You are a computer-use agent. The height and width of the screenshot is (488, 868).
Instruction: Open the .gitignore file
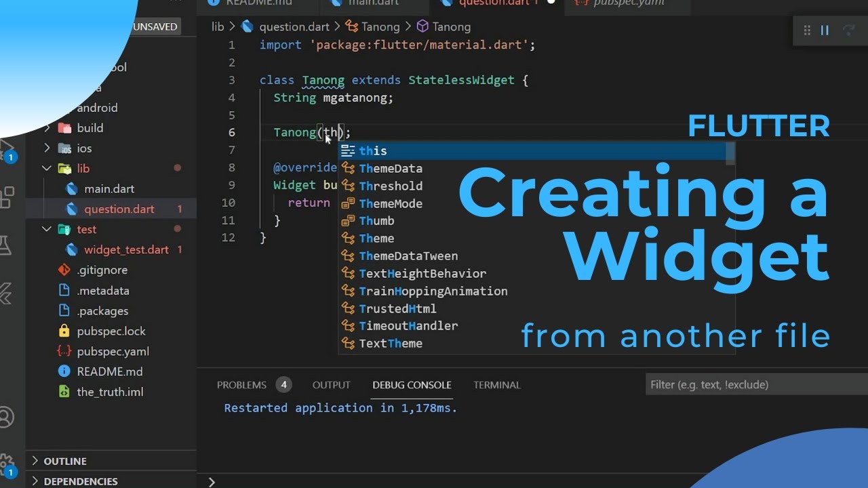102,270
